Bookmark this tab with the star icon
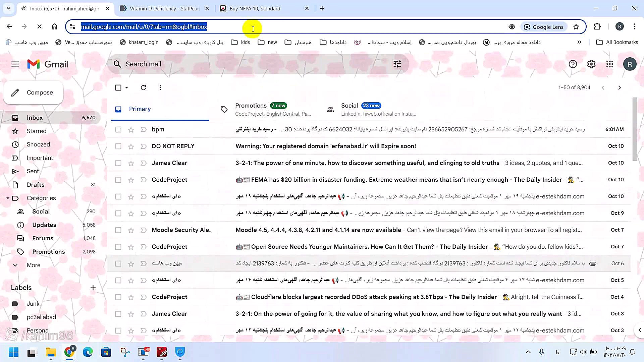 pos(576,27)
